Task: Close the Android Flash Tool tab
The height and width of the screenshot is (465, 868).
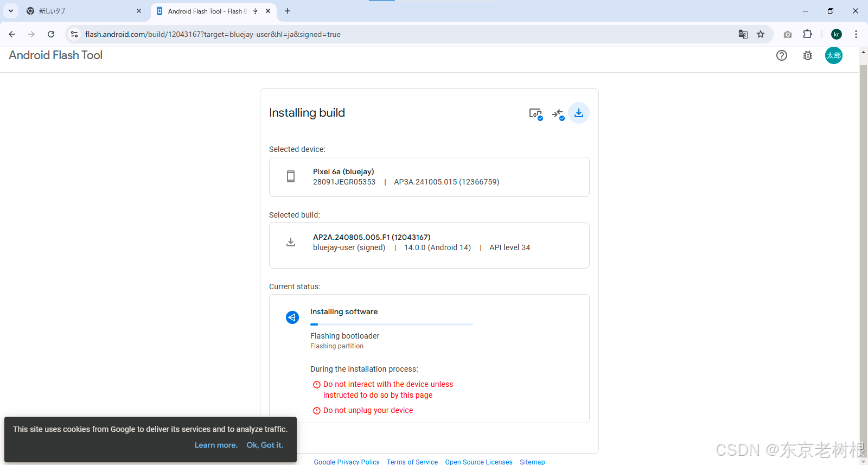Action: tap(268, 11)
